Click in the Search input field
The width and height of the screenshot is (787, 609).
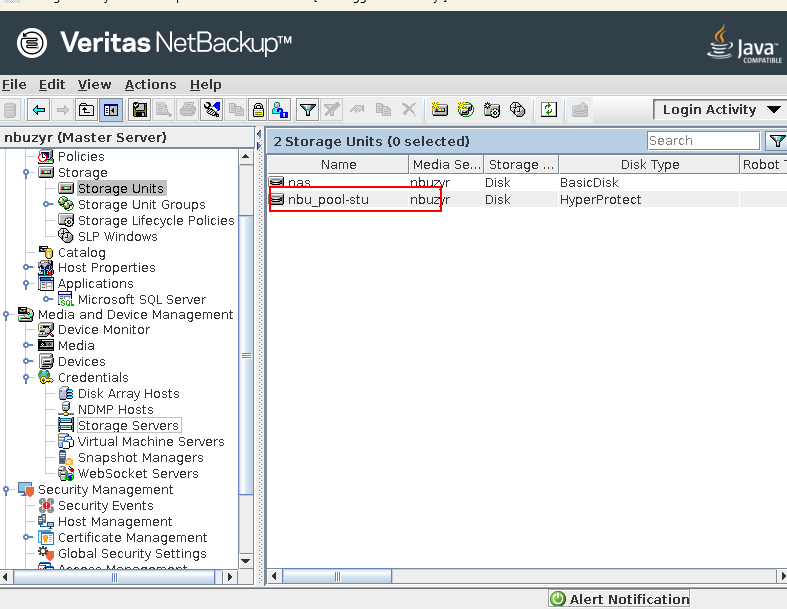[x=703, y=141]
